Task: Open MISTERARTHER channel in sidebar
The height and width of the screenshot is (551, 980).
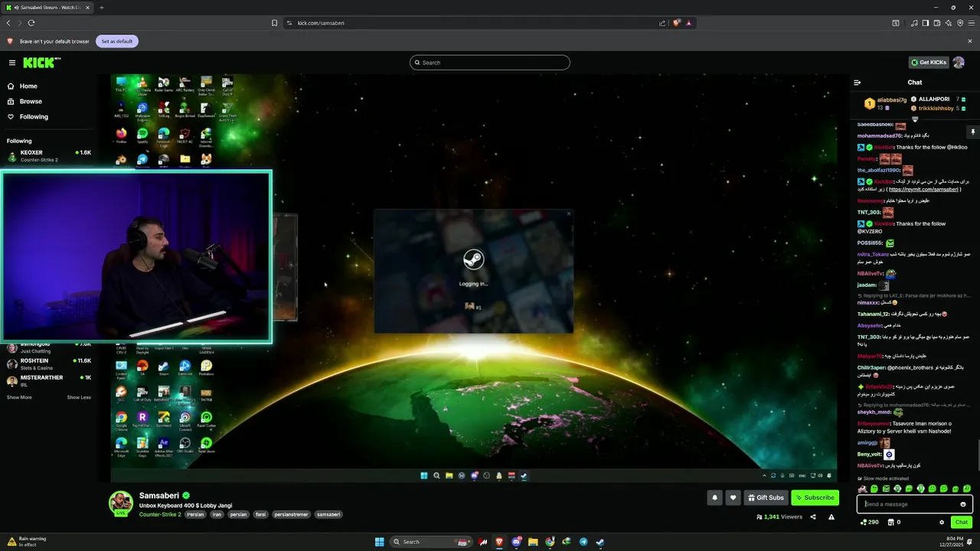Action: coord(49,380)
